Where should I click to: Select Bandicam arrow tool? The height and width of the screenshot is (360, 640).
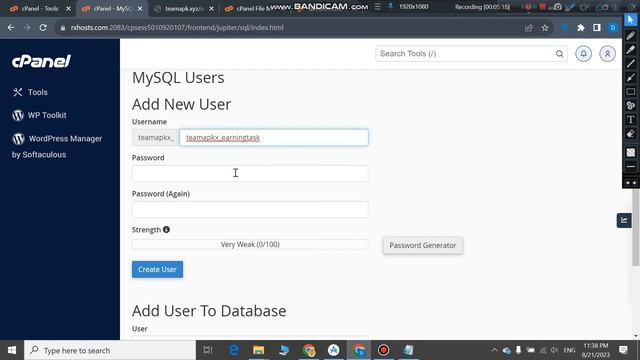[x=631, y=78]
